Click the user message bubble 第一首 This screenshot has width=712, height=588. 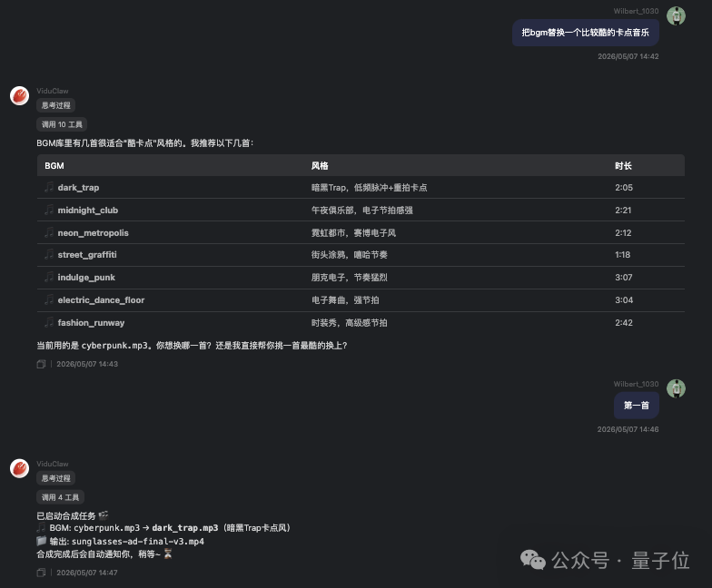tap(636, 405)
